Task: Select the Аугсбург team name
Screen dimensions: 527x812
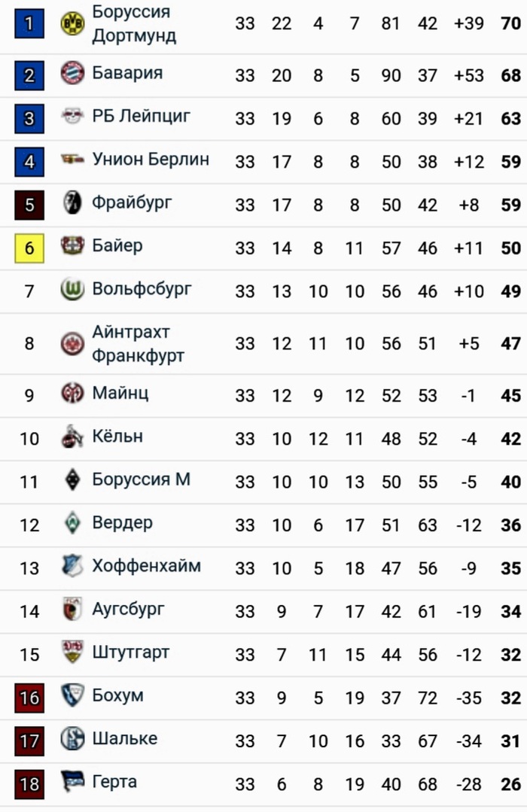Action: click(128, 610)
